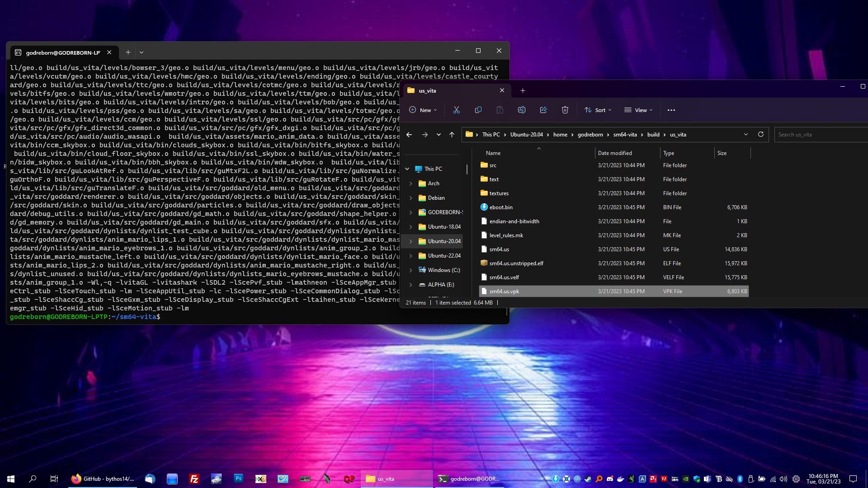Expand the ALPHA (E:) tree node
The height and width of the screenshot is (488, 868).
(x=411, y=285)
